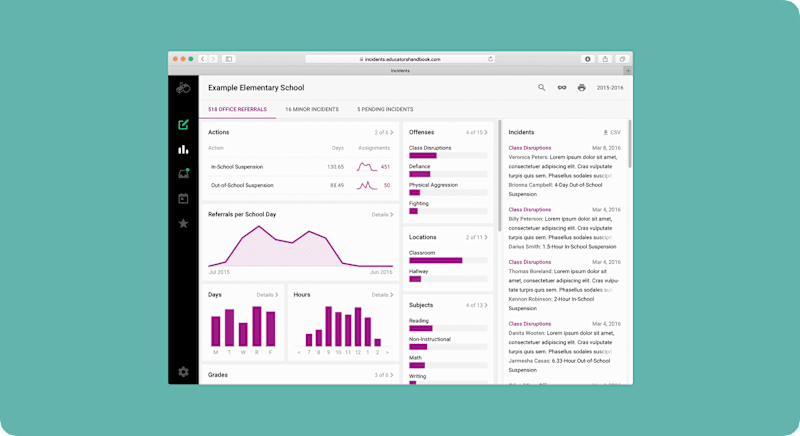Viewport: 800px width, 436px height.
Task: Click the Assignments column header in Actions
Action: (374, 148)
